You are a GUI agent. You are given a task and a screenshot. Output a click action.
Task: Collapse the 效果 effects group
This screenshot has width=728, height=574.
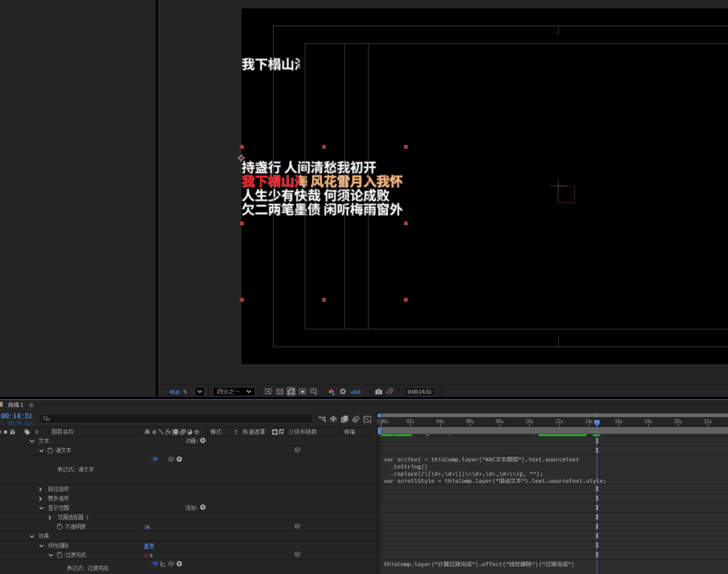32,536
